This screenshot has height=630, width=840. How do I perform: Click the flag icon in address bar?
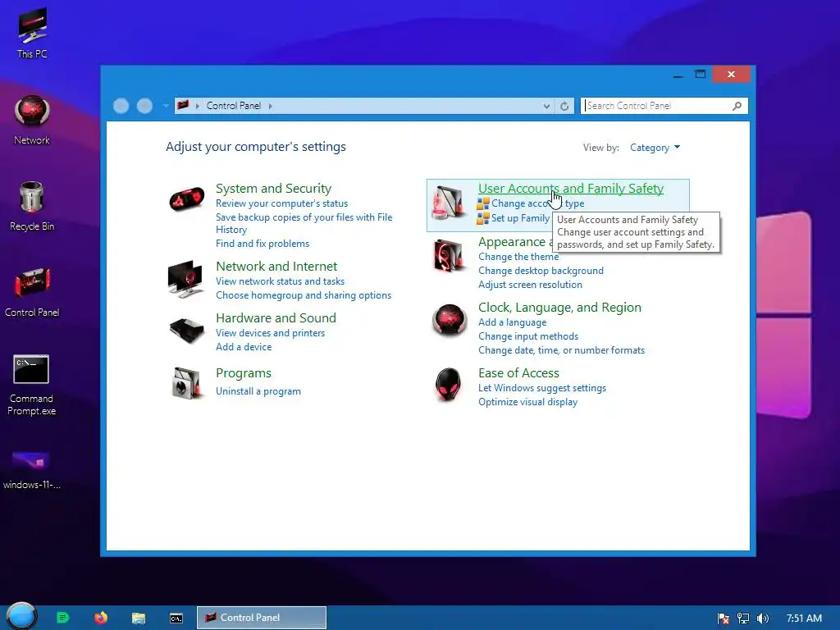click(x=183, y=105)
